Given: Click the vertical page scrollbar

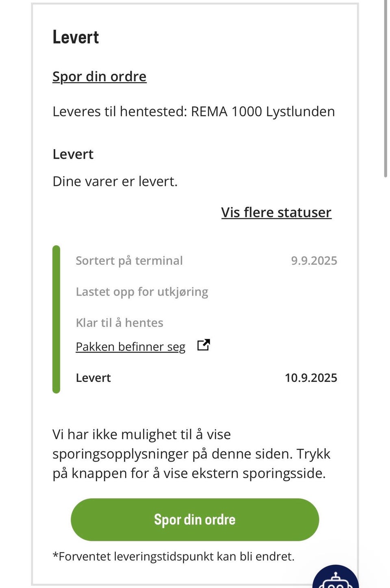Looking at the screenshot, I should click(x=386, y=89).
